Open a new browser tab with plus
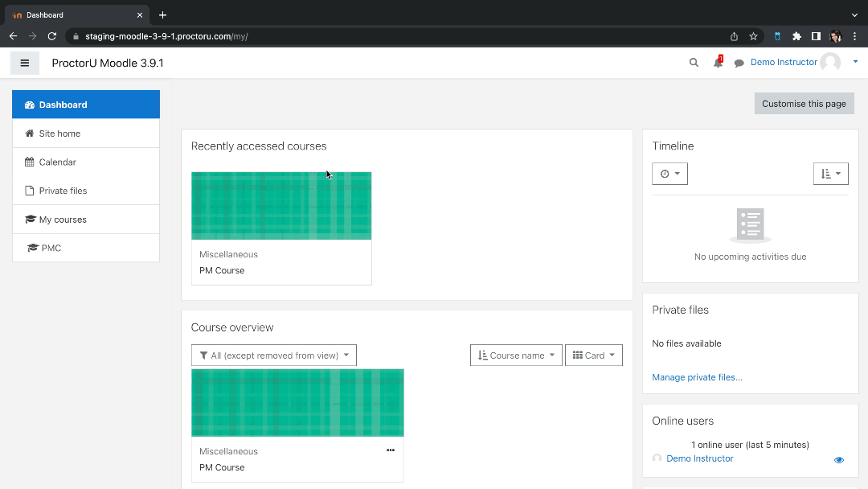This screenshot has height=489, width=868. coord(162,15)
